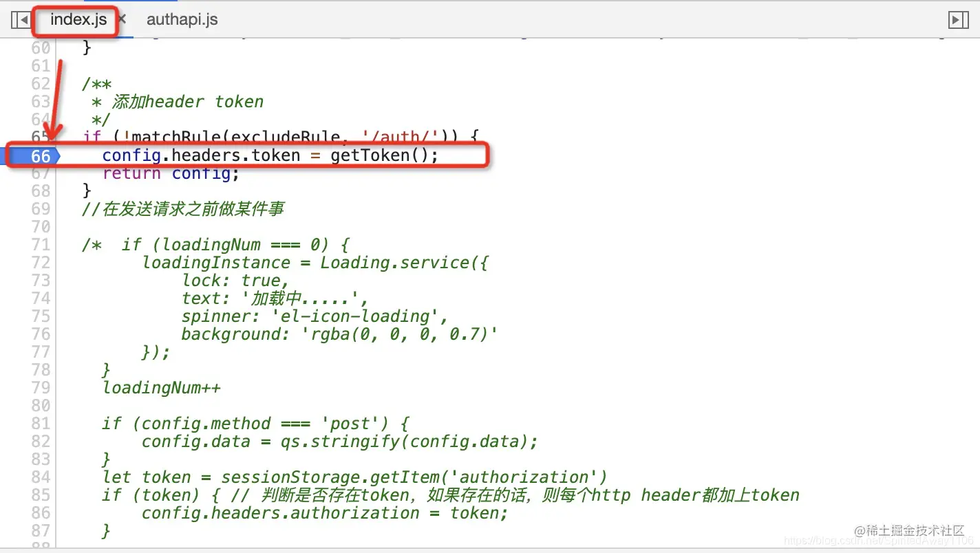Toggle breakpoint on line number 62
The width and height of the screenshot is (980, 553).
[41, 83]
